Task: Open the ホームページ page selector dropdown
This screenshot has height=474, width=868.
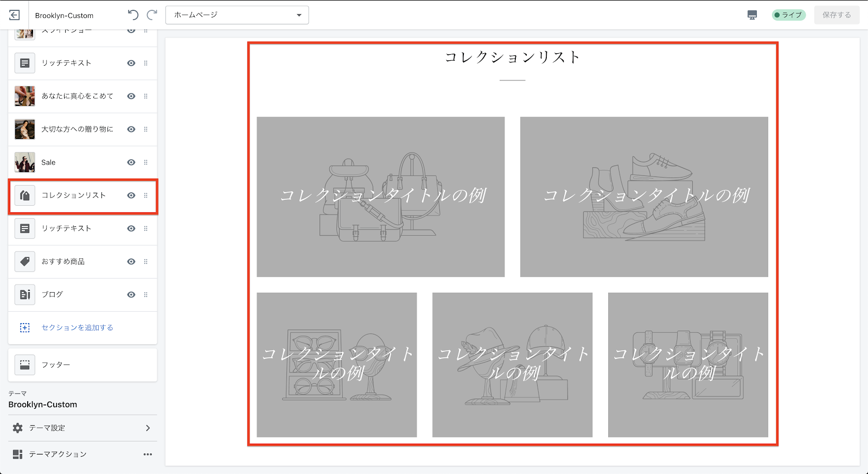Action: point(237,15)
